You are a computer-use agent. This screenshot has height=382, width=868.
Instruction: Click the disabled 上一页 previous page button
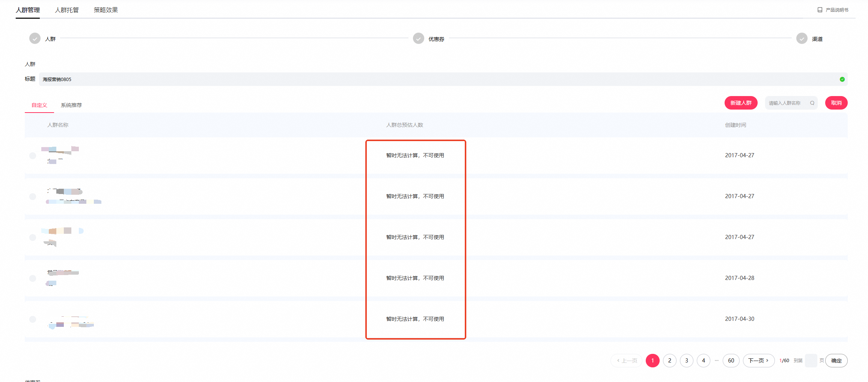click(627, 361)
